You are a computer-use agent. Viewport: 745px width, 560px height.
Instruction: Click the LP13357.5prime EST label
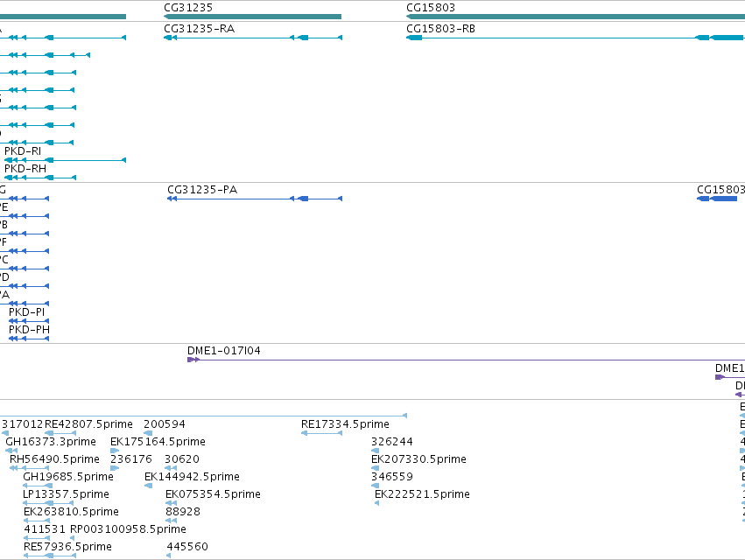(66, 494)
